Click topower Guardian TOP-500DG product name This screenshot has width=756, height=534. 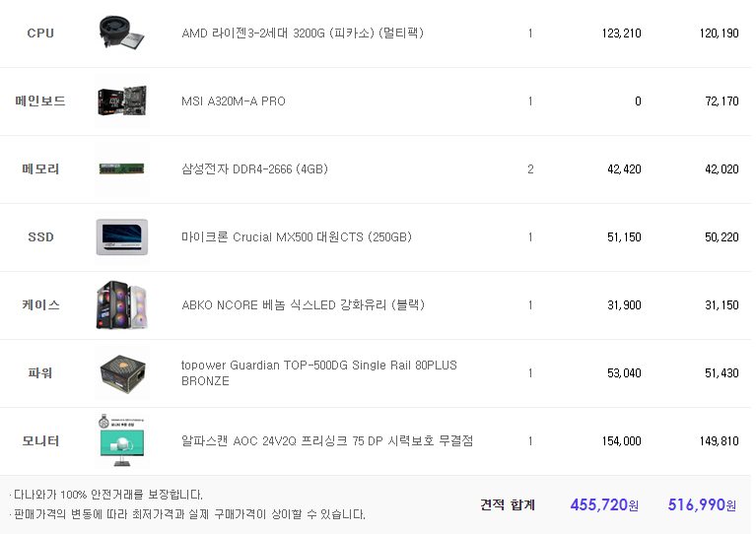coord(319,372)
